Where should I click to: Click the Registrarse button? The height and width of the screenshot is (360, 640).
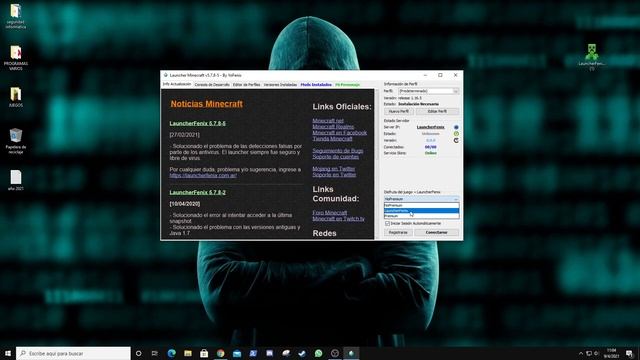point(398,232)
